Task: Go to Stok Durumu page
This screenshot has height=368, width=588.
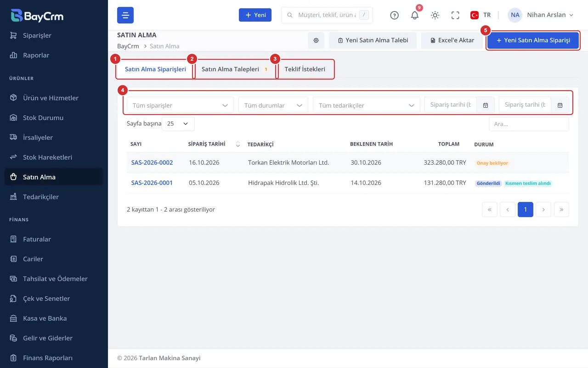Action: pos(54,118)
